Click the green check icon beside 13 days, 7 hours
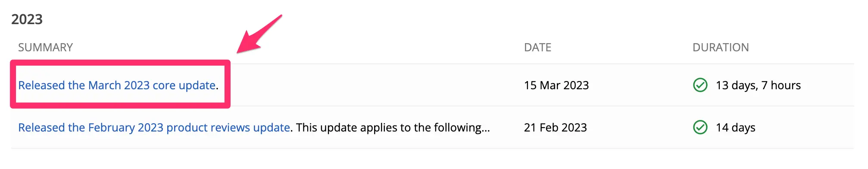 coord(700,85)
